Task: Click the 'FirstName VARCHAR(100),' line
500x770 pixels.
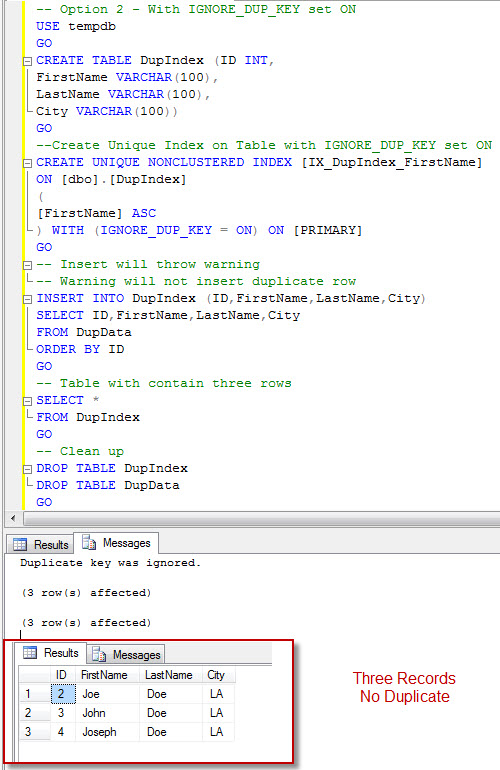Action: (x=127, y=77)
